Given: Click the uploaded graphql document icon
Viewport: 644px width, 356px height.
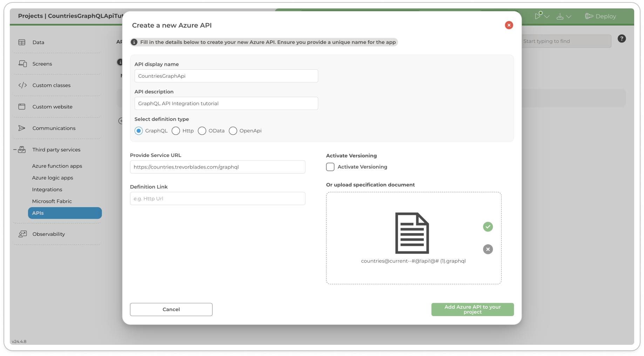Looking at the screenshot, I should [412, 233].
